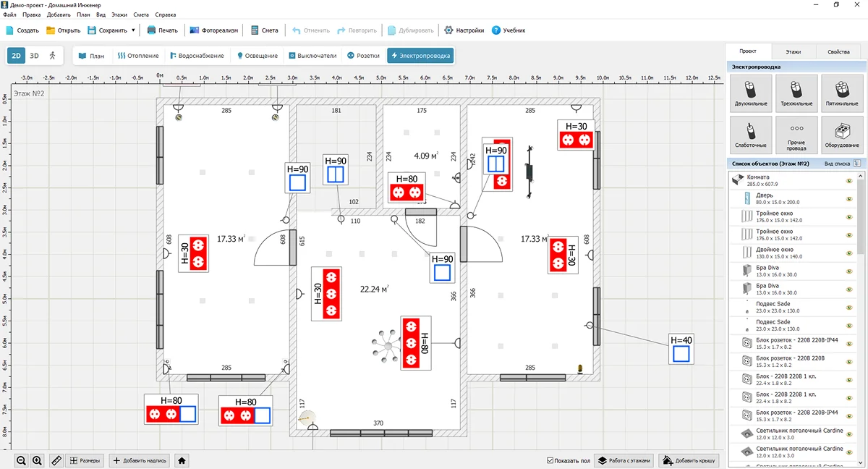Switch to the Розетки mode tab
The height and width of the screenshot is (469, 868).
click(363, 56)
